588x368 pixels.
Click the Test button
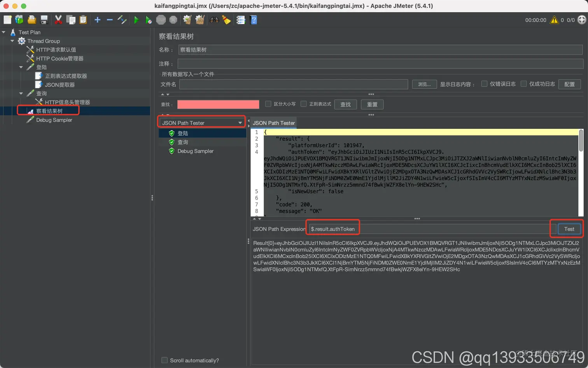click(x=569, y=229)
